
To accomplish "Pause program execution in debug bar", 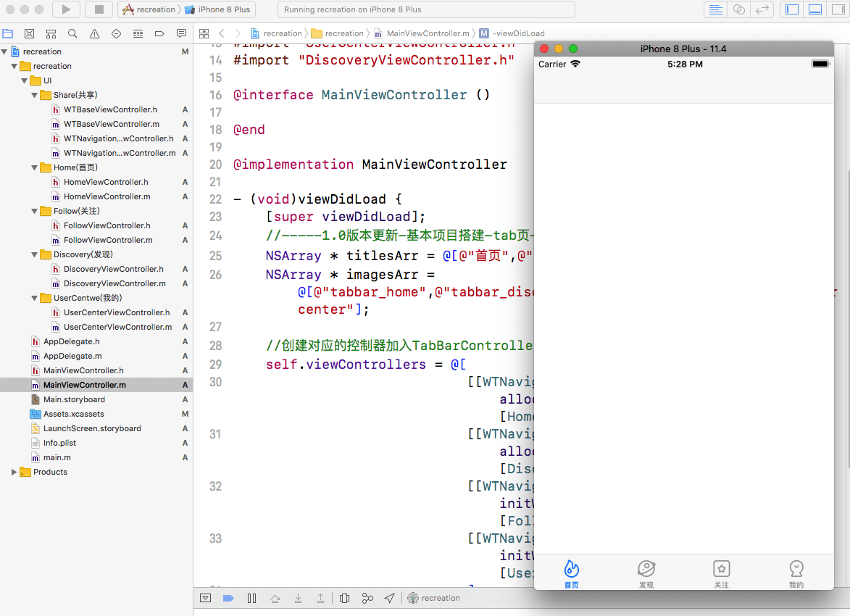I will point(251,598).
